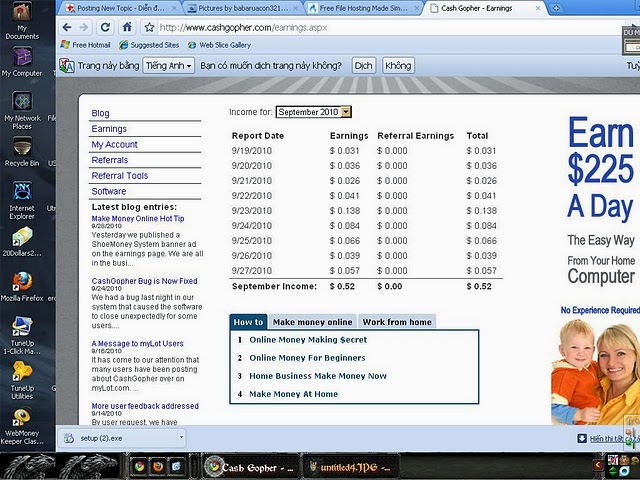This screenshot has height=480, width=640.
Task: Switch to Posting New Topic tab
Action: point(120,8)
